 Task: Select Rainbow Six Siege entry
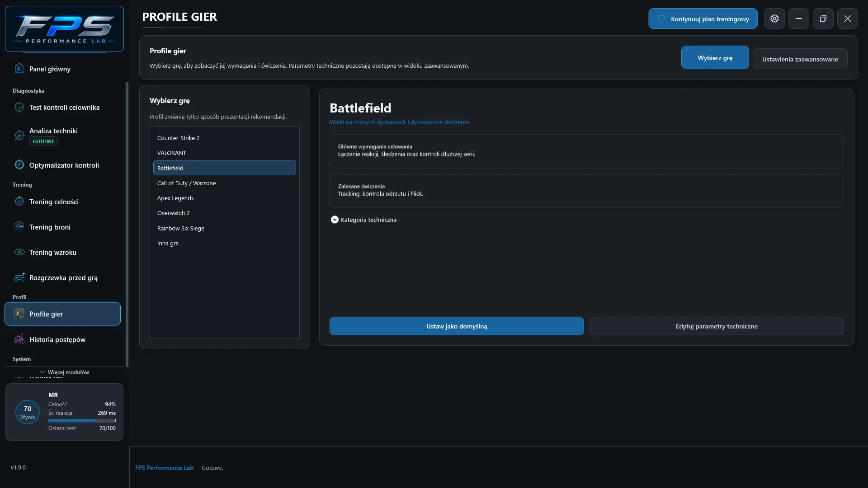(224, 228)
